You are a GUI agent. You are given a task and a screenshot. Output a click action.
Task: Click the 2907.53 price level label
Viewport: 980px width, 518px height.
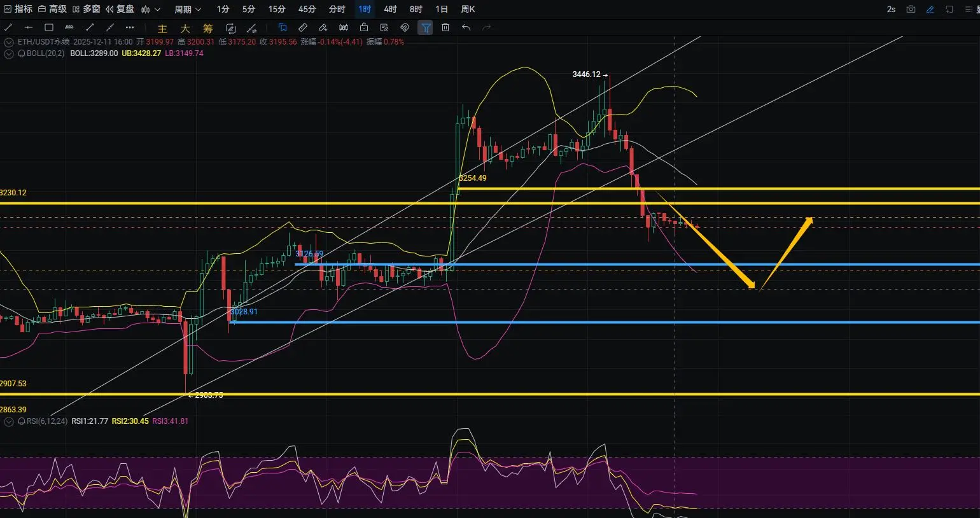13,384
